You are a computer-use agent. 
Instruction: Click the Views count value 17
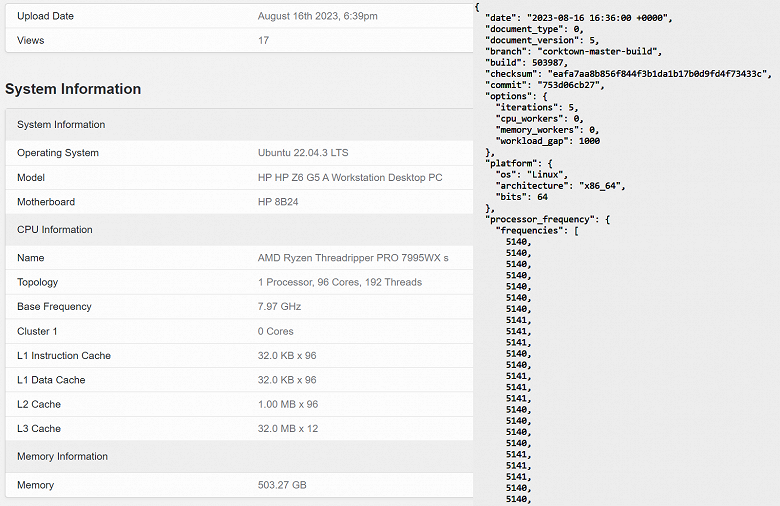[263, 40]
